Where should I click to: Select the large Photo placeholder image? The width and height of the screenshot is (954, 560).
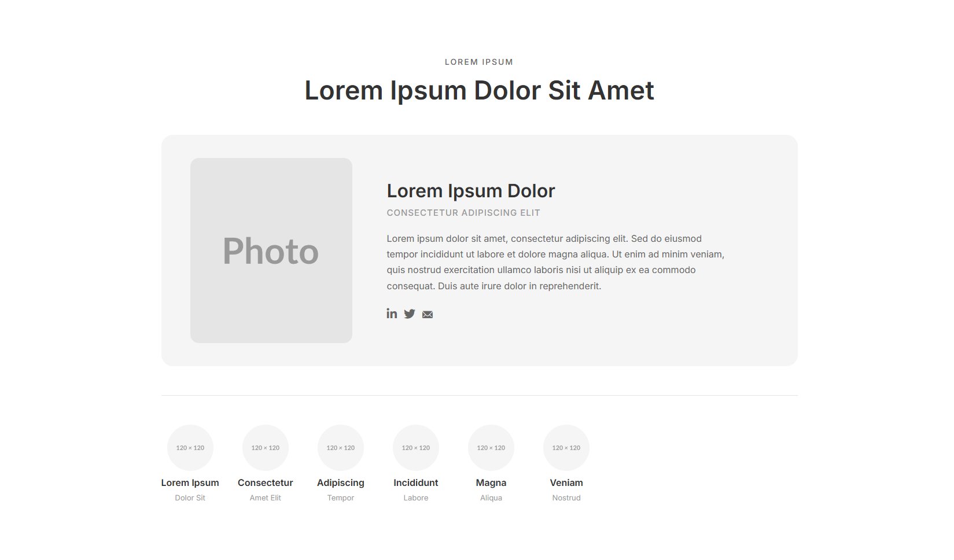coord(271,250)
